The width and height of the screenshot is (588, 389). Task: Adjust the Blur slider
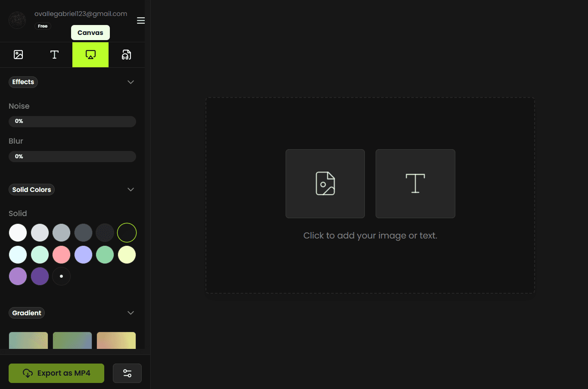click(72, 157)
